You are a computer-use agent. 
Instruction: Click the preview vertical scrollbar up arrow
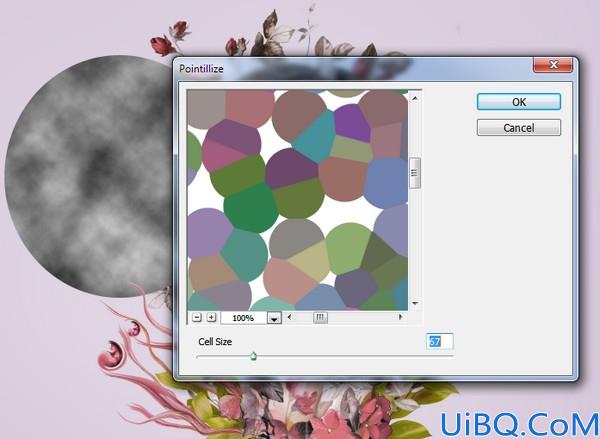[x=414, y=98]
